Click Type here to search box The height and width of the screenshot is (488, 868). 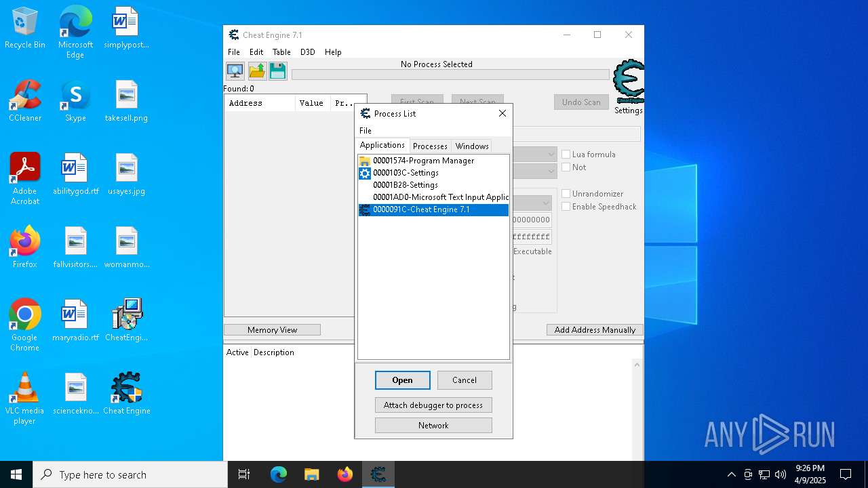tap(130, 474)
